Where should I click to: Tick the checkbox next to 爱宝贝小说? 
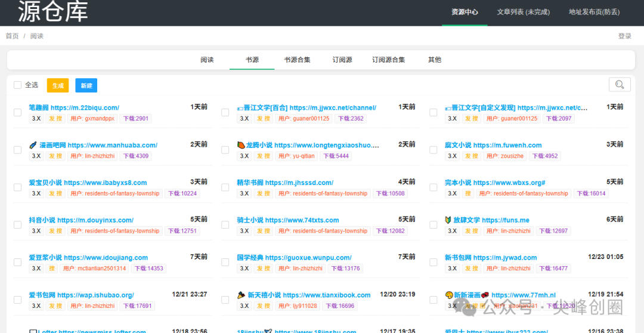pos(18,187)
